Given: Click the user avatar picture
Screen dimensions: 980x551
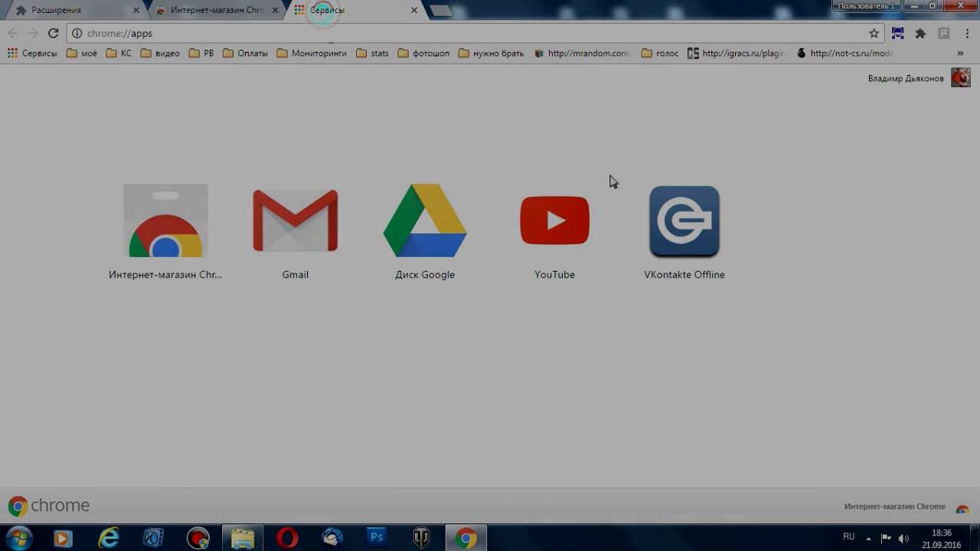Looking at the screenshot, I should tap(961, 77).
